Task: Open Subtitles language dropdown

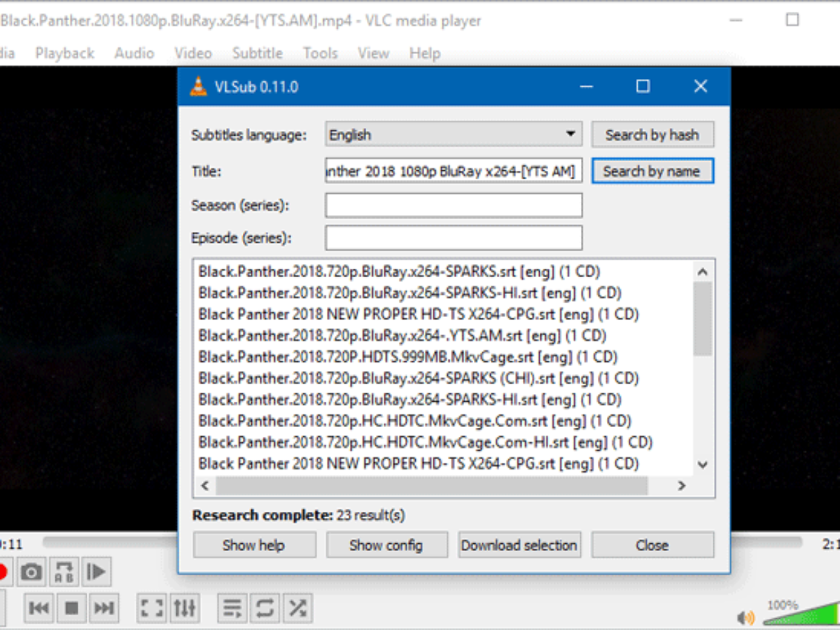Action: (454, 134)
